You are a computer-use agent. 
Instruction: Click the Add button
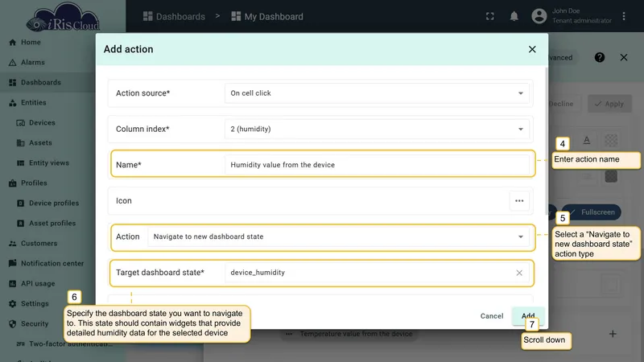(x=528, y=316)
